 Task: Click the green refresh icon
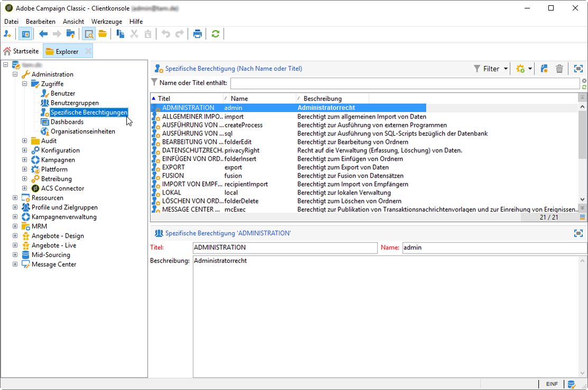point(215,34)
